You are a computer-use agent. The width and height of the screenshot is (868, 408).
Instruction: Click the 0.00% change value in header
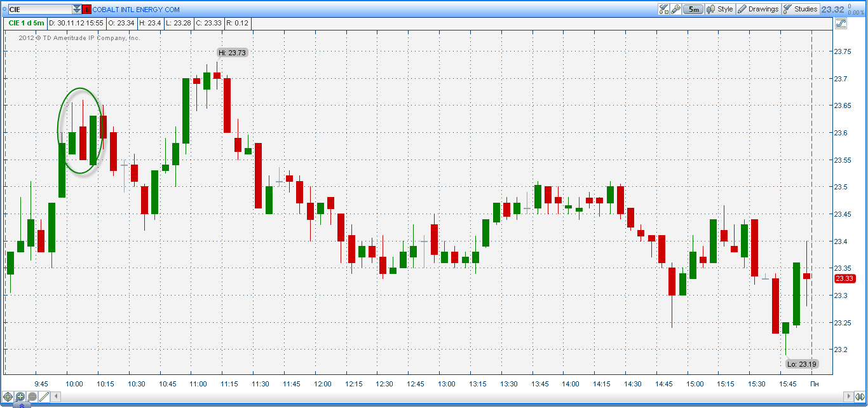click(856, 13)
